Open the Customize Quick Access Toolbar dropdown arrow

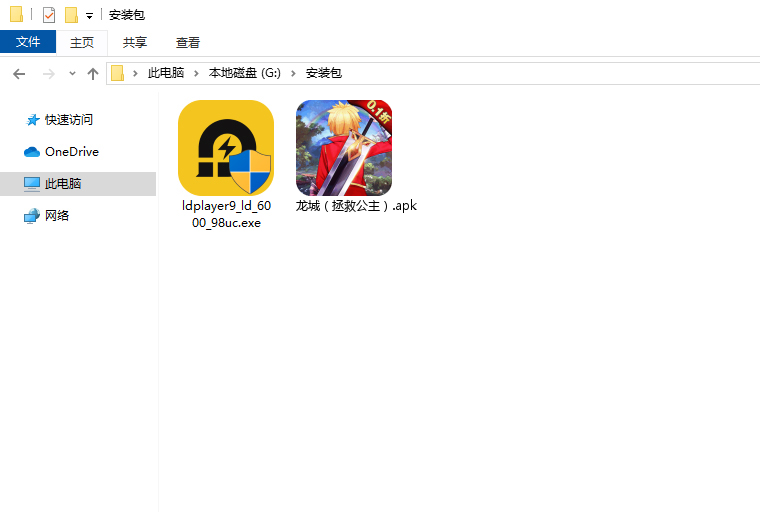(x=89, y=16)
